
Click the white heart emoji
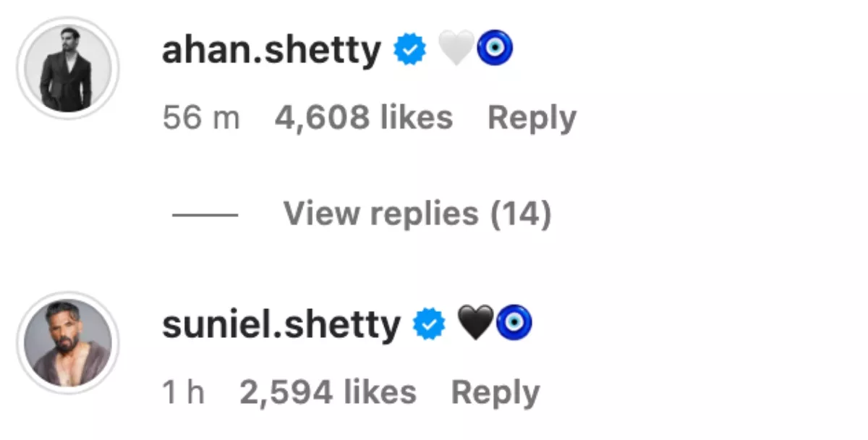(x=456, y=50)
